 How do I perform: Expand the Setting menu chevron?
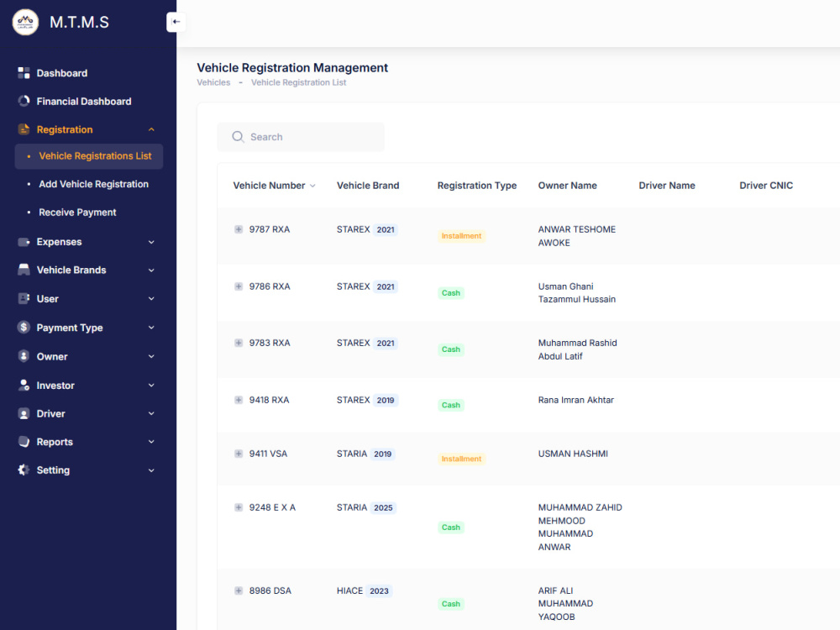click(x=151, y=470)
